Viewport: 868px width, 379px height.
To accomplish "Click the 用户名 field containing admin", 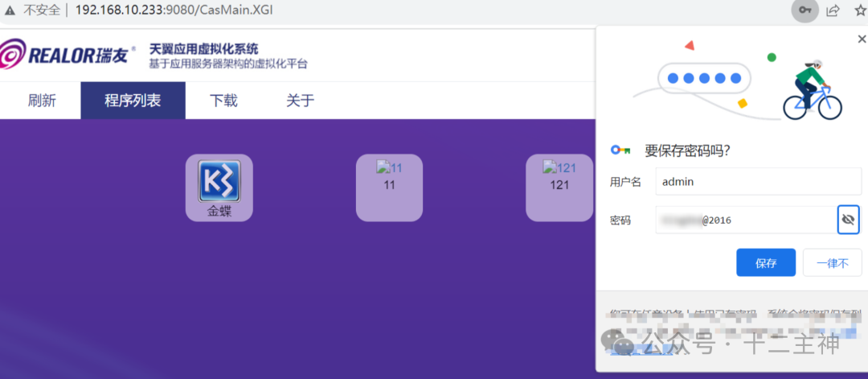I will coord(759,181).
